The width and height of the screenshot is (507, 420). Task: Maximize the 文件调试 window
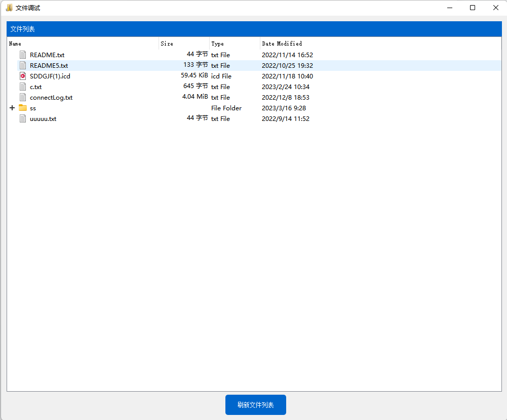(x=473, y=8)
